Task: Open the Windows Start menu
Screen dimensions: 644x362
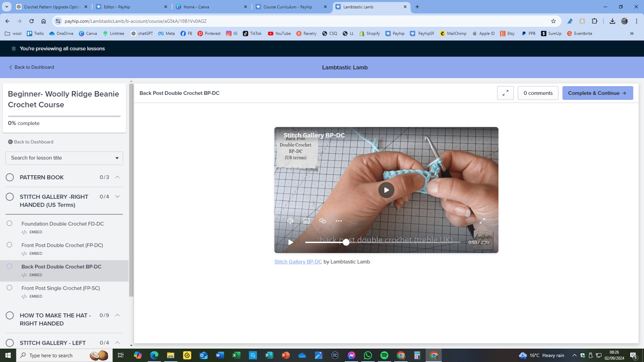Action: point(8,355)
